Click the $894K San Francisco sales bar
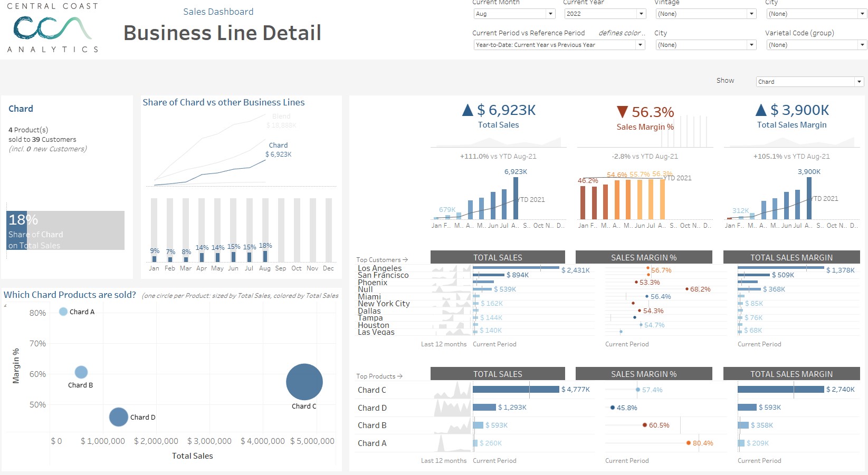 click(x=489, y=275)
